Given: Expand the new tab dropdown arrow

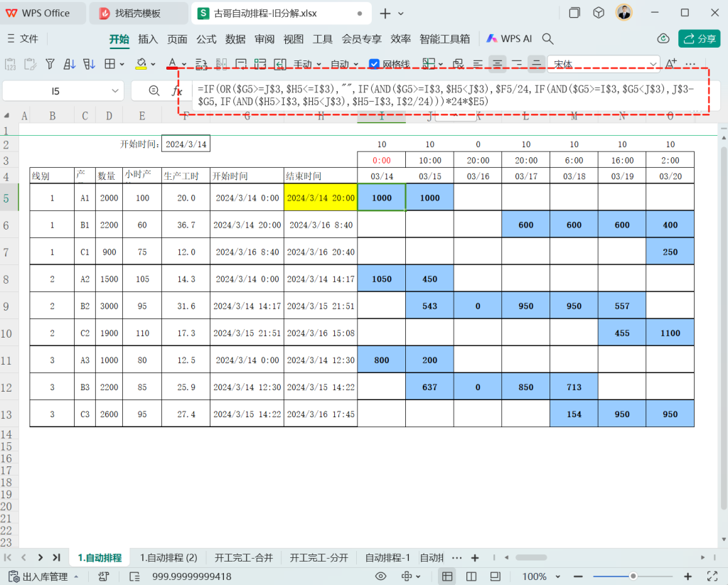Looking at the screenshot, I should [401, 14].
